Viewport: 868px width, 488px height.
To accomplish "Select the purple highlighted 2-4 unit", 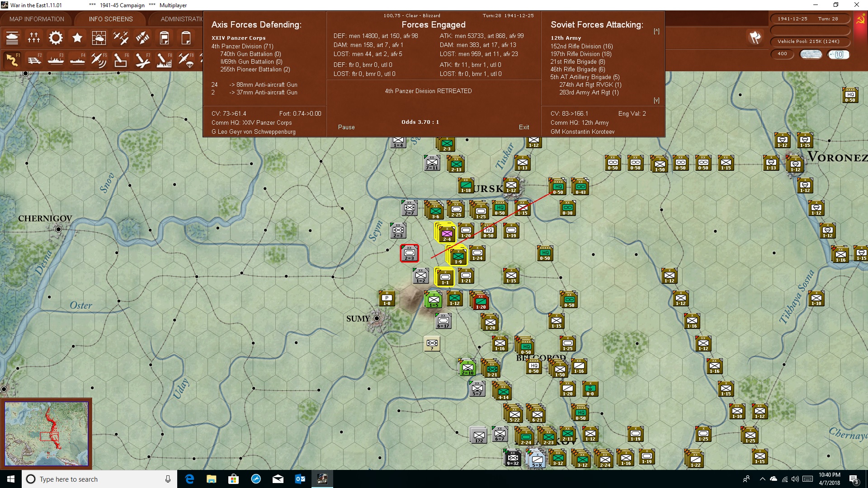I will (x=446, y=233).
